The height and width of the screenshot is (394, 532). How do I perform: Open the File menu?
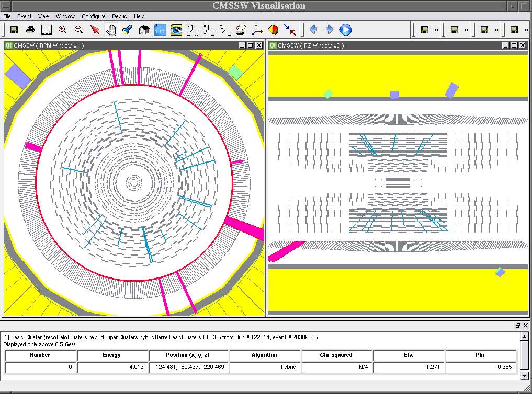[x=7, y=16]
